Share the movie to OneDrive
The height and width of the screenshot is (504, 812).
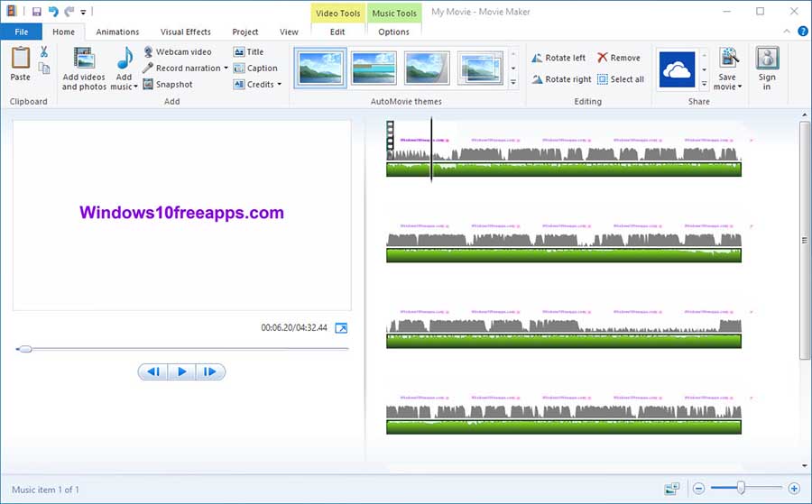pos(677,69)
